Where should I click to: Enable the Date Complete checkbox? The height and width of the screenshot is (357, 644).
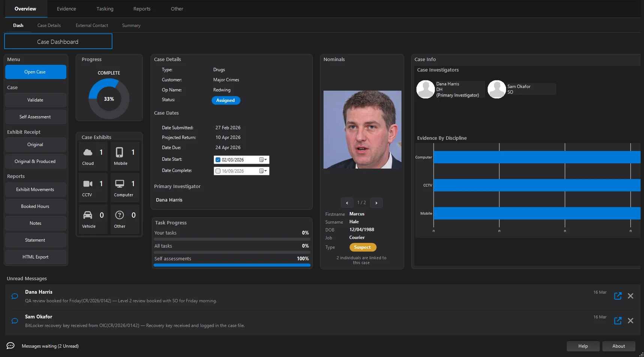click(218, 171)
